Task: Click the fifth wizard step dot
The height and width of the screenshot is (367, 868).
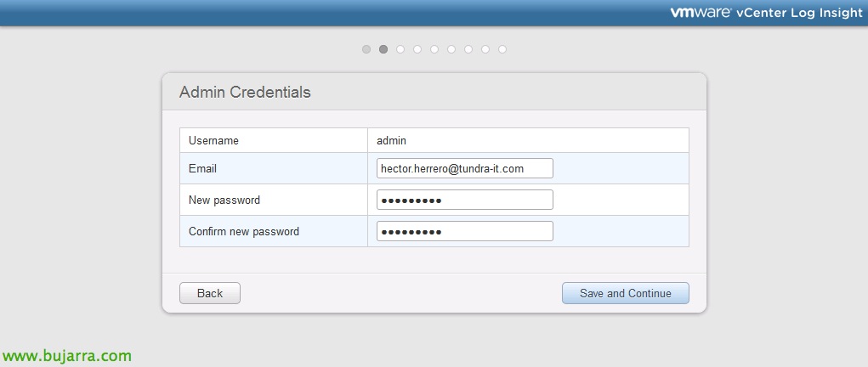Action: click(x=434, y=49)
